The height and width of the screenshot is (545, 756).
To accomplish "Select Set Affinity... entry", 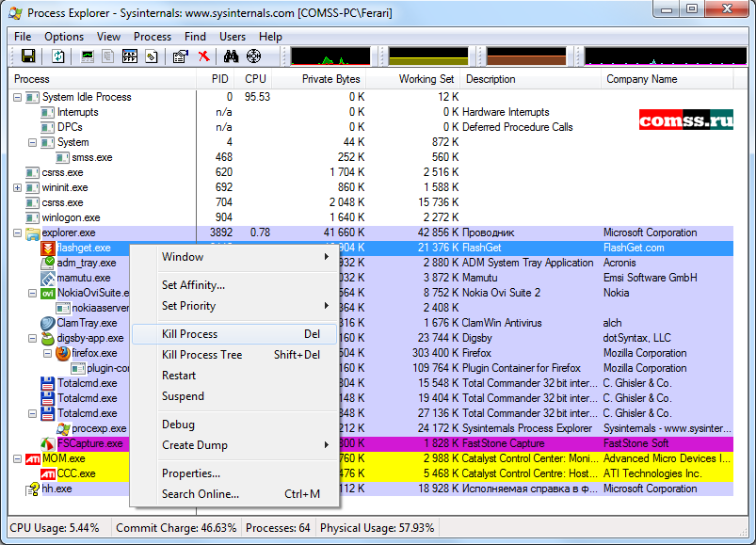I will pos(234,285).
